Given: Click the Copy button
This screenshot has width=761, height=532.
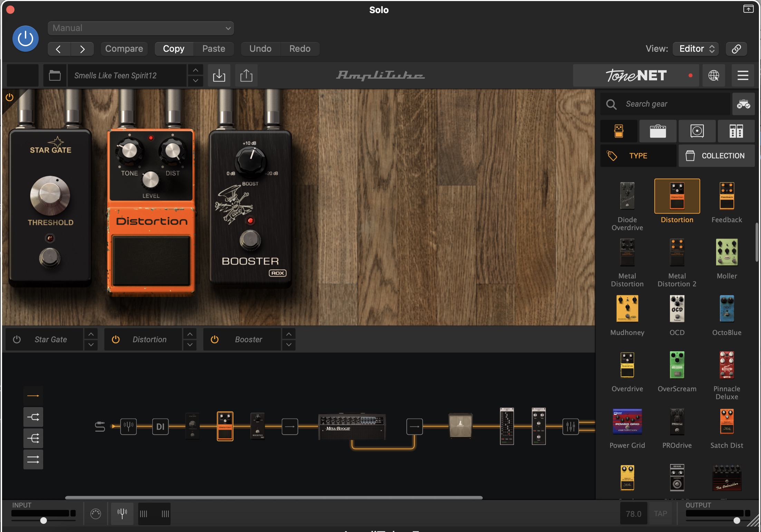Looking at the screenshot, I should (x=174, y=49).
